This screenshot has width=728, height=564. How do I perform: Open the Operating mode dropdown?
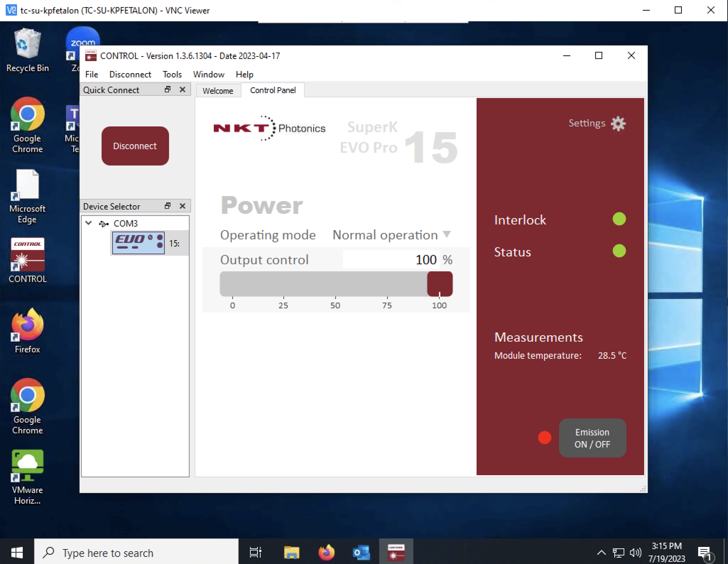(391, 235)
